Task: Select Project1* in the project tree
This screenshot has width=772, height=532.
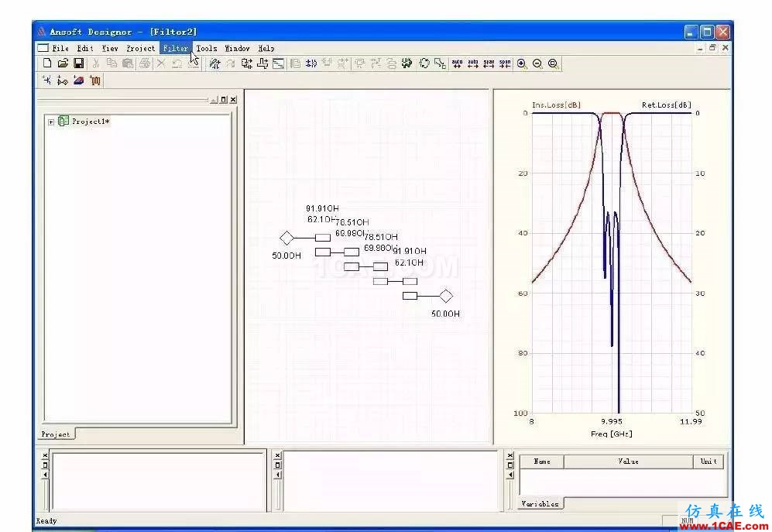Action: (x=91, y=121)
